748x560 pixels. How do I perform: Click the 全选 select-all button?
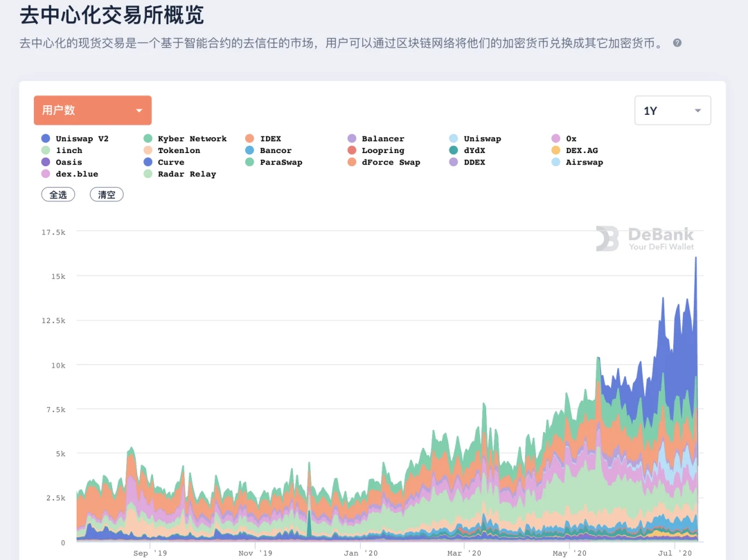[x=58, y=195]
